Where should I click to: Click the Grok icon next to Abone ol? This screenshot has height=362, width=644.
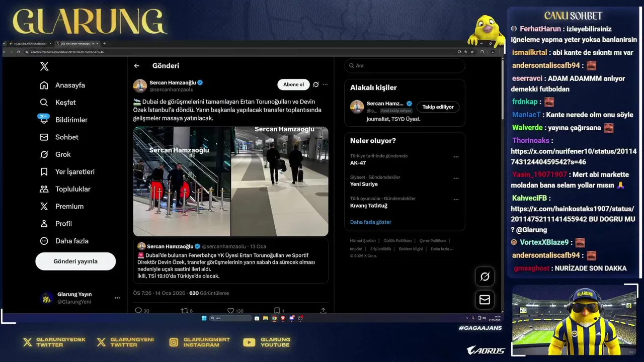tap(315, 84)
